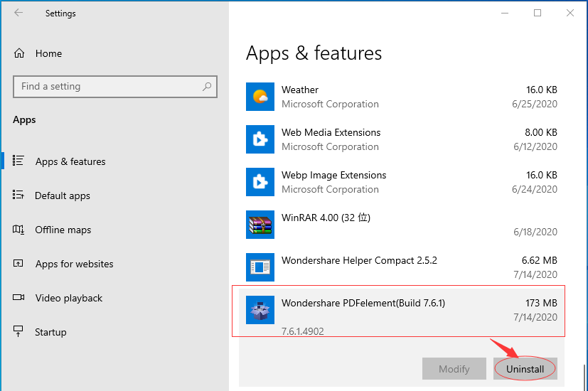Image resolution: width=588 pixels, height=391 pixels.
Task: Click the 6/12/2020 install date
Action: tap(535, 146)
